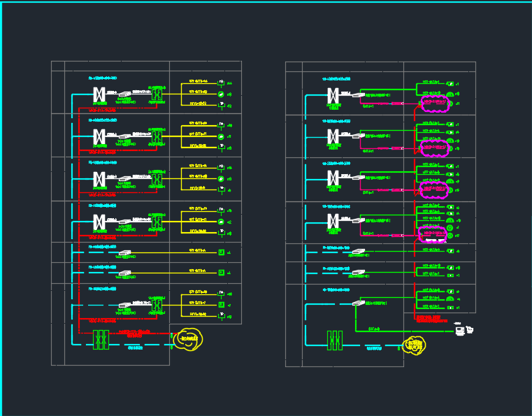Click the green circular outlet in the left diagram's top row

click(221, 94)
